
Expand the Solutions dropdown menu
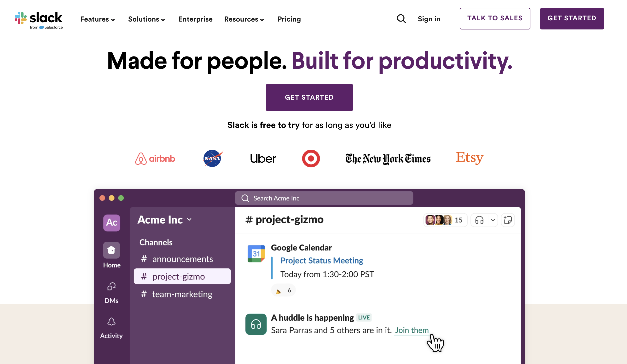[x=146, y=19]
